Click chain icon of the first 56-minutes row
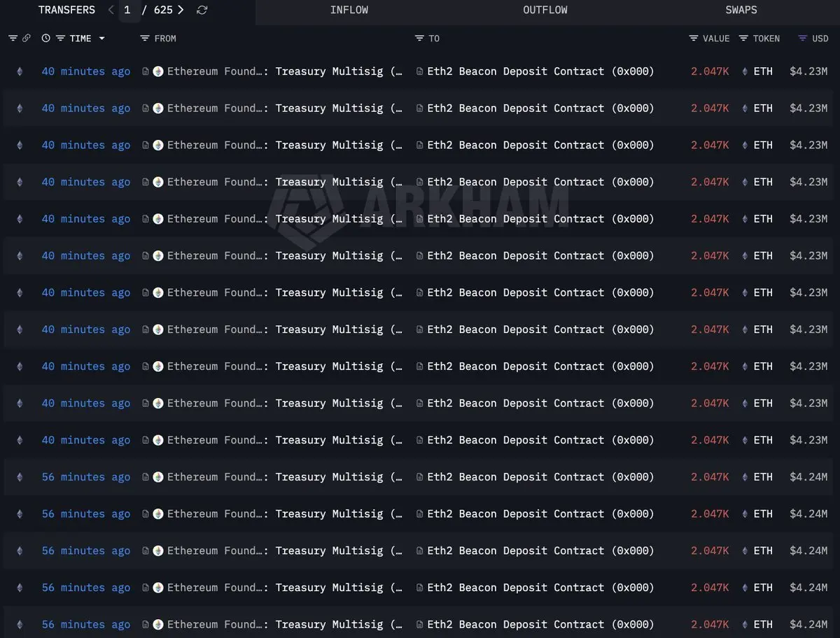This screenshot has height=638, width=840. (x=20, y=477)
